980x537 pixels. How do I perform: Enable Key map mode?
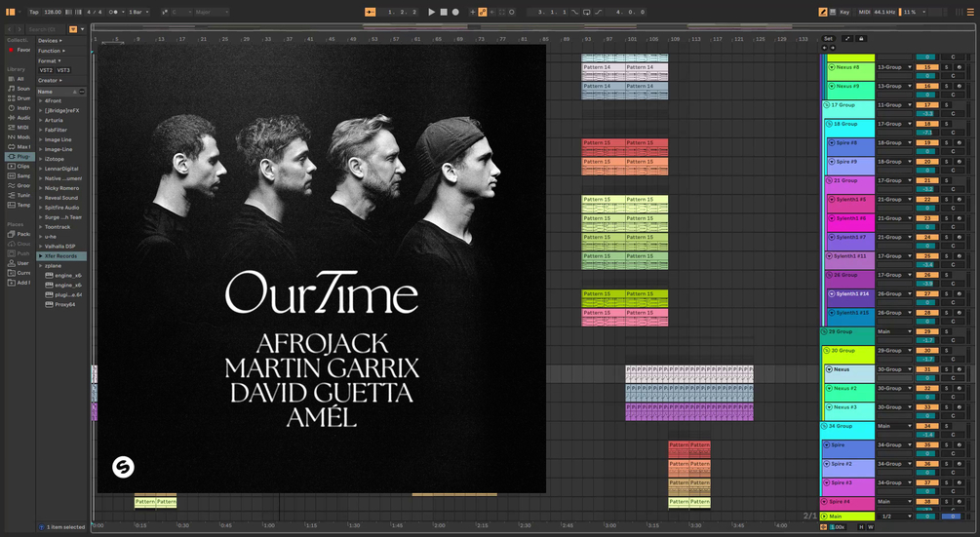[x=844, y=12]
